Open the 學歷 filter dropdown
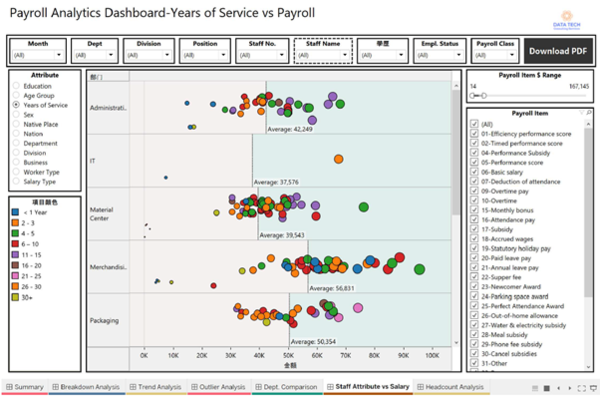600x398 pixels. coord(383,55)
